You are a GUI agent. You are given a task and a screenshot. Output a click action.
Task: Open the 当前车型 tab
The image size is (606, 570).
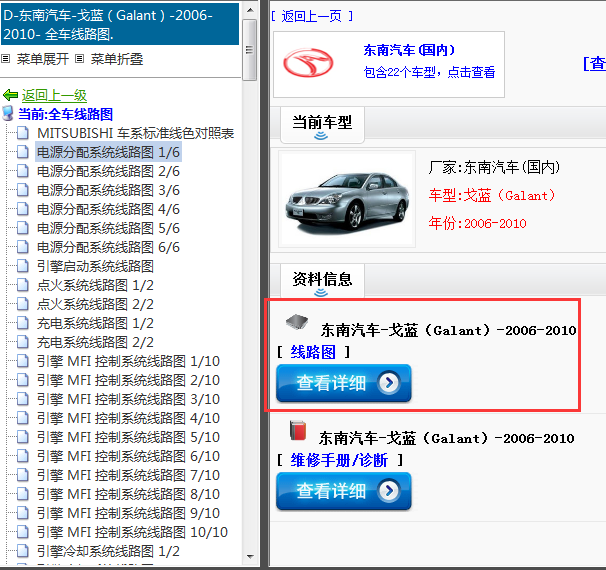click(322, 124)
